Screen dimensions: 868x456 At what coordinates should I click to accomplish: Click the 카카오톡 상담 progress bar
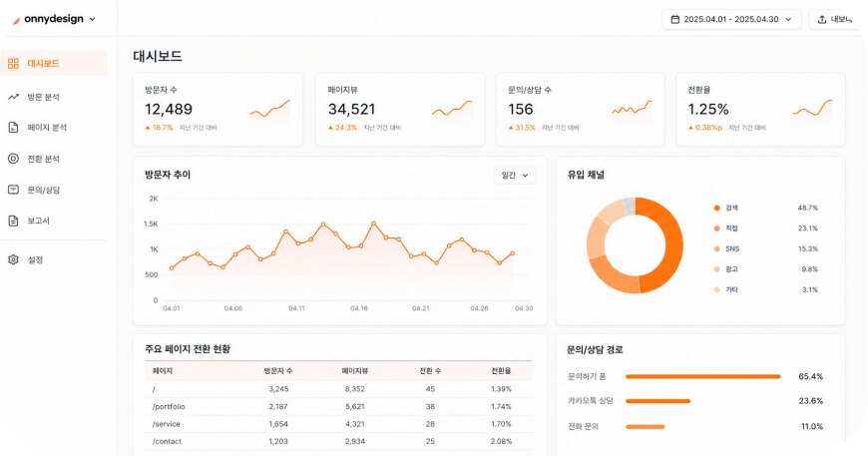pyautogui.click(x=658, y=401)
